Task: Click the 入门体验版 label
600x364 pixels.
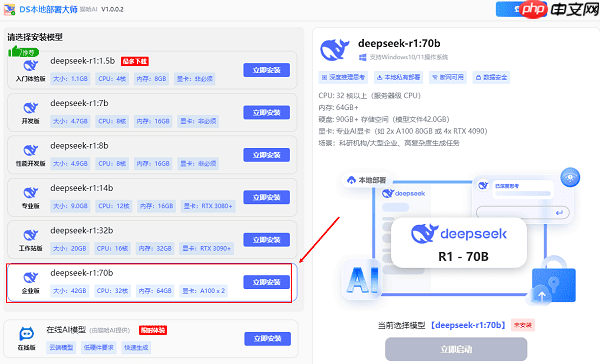Action: click(31, 79)
